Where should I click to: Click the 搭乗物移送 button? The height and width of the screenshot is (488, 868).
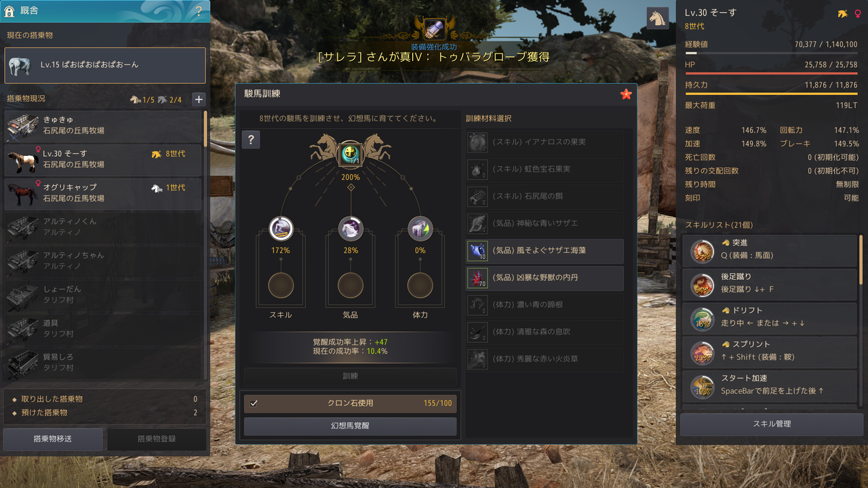(x=53, y=439)
